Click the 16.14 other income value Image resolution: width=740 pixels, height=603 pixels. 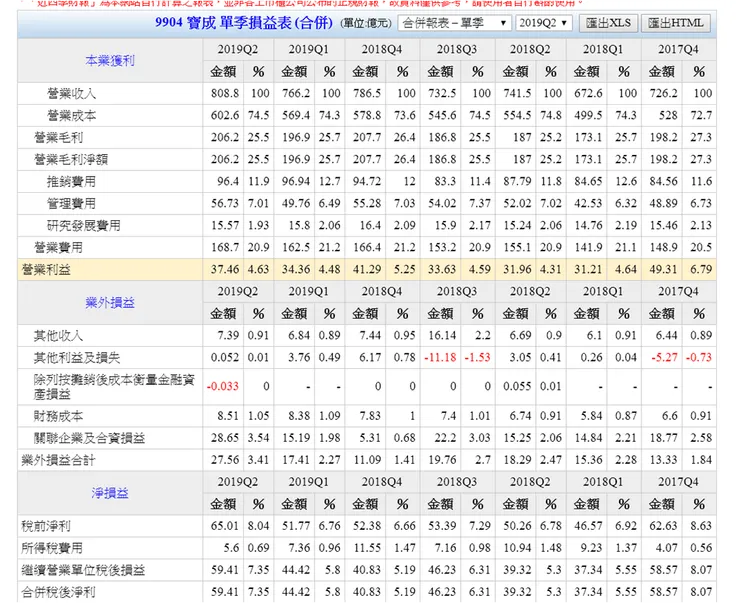(x=442, y=335)
